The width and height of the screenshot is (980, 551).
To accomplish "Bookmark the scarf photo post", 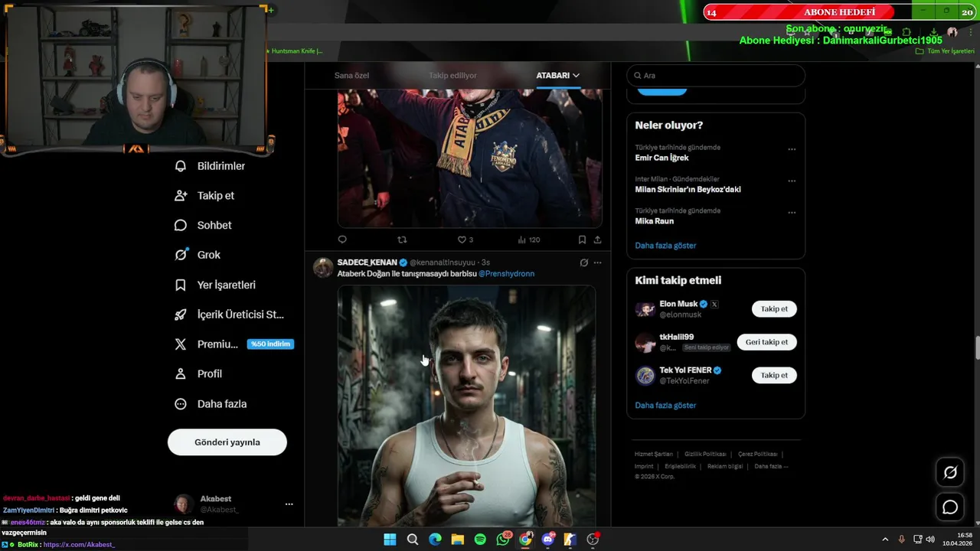I will 582,240.
